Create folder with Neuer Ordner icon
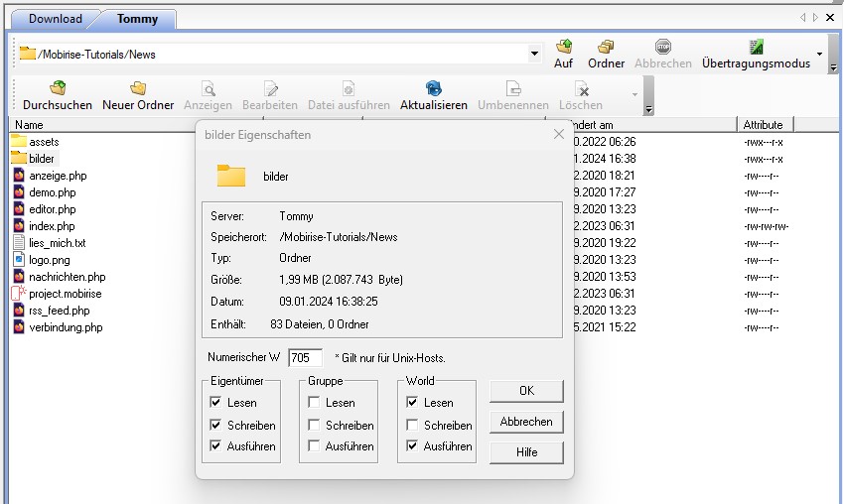Screen dimensions: 844x504 point(138,89)
